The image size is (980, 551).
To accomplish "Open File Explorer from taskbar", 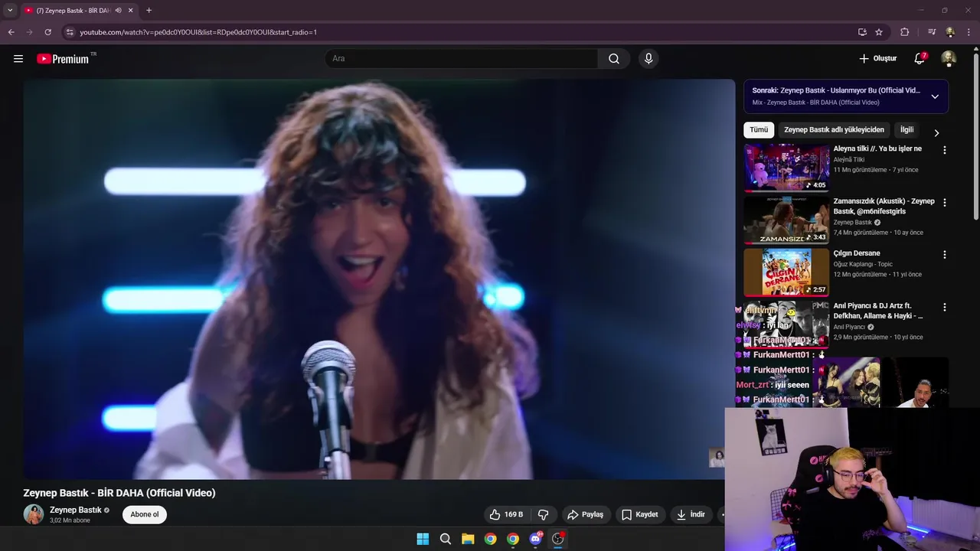I will click(468, 539).
